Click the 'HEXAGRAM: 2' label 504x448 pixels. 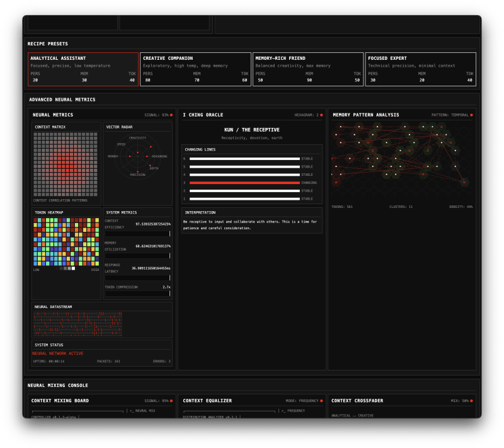[306, 115]
